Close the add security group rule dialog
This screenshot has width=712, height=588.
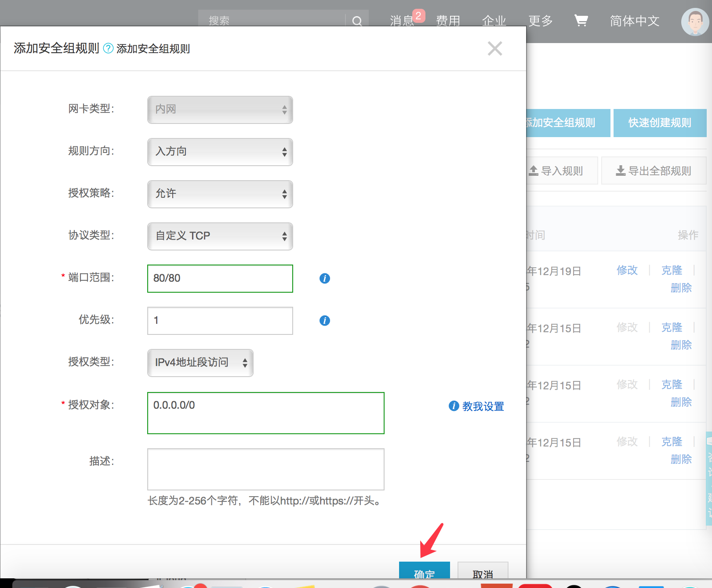click(x=494, y=48)
